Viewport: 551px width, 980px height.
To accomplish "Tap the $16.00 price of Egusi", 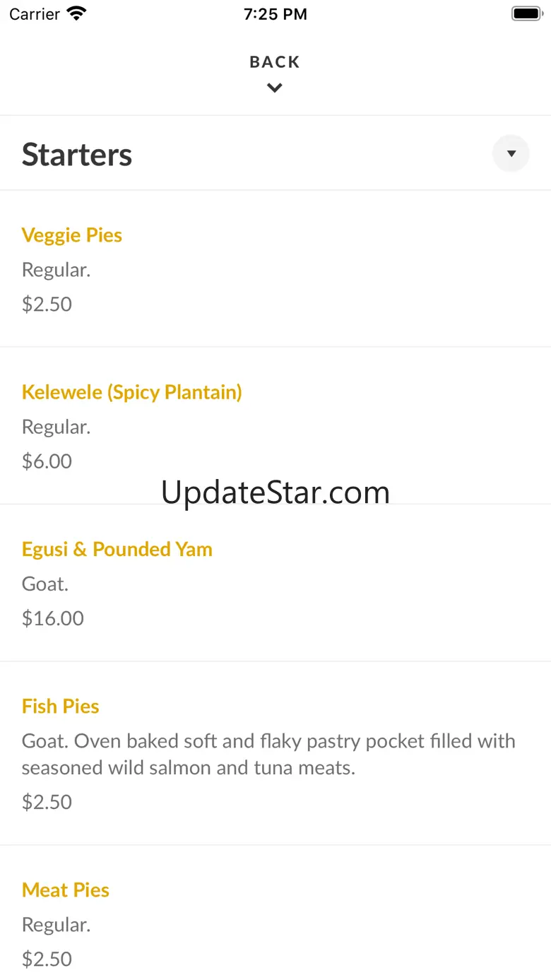I will [53, 618].
